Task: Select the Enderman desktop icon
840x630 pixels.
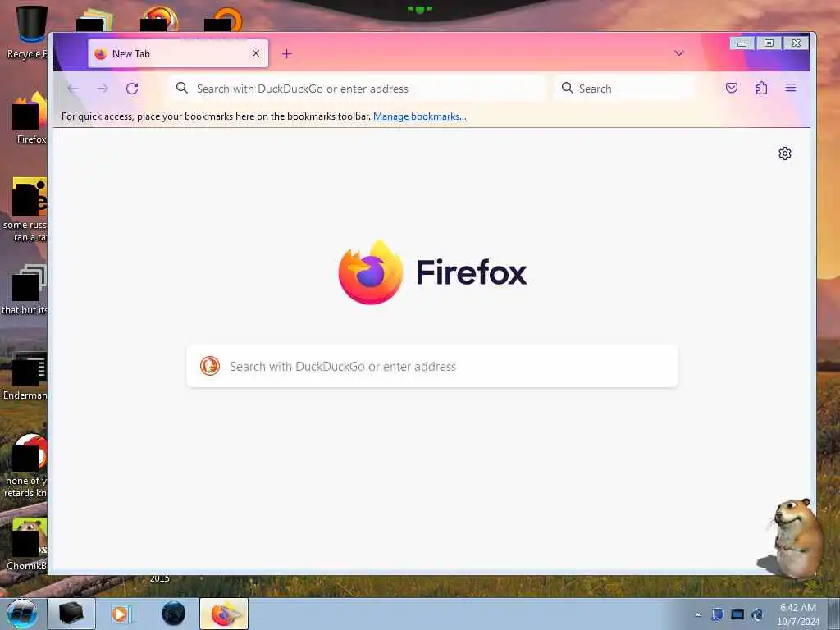Action: pos(25,375)
